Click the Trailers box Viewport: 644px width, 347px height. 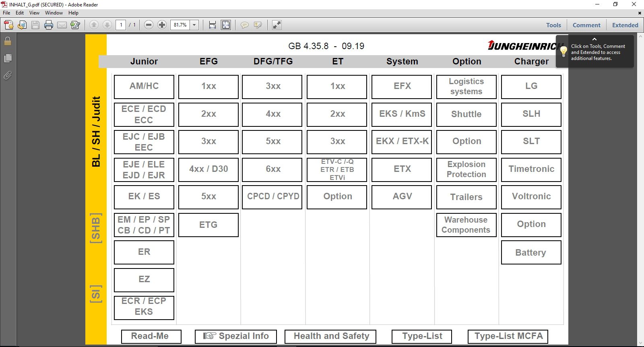466,197
